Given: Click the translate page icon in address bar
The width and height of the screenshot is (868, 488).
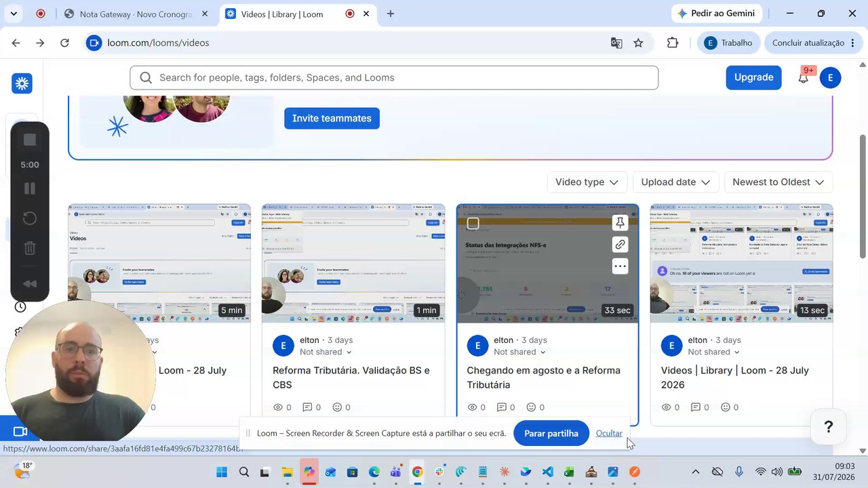Looking at the screenshot, I should (x=616, y=43).
